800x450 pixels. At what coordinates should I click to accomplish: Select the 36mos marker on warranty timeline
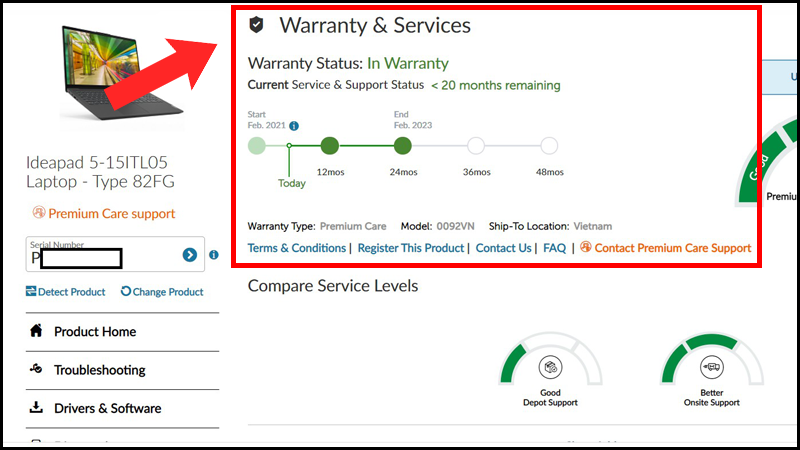coord(476,147)
